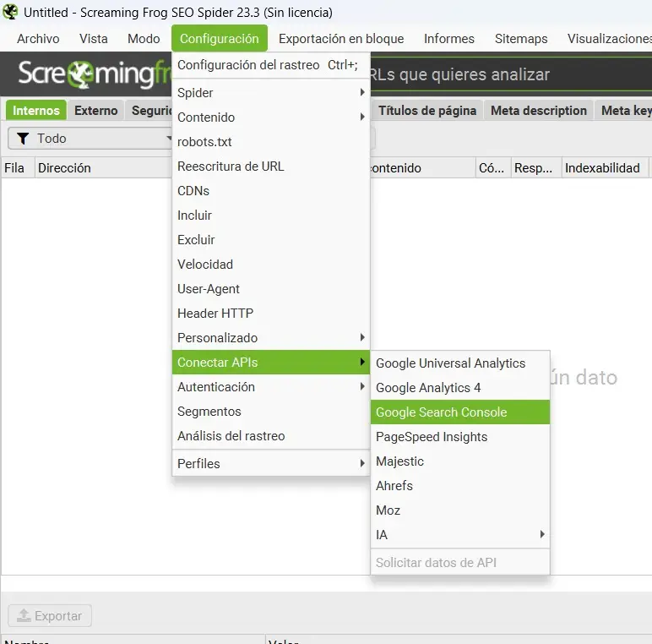The image size is (652, 644).
Task: Click the Screaming Frog logo banner
Action: point(94,74)
